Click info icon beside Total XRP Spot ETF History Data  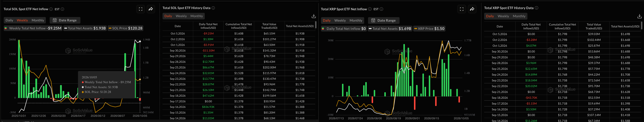[x=536, y=8]
